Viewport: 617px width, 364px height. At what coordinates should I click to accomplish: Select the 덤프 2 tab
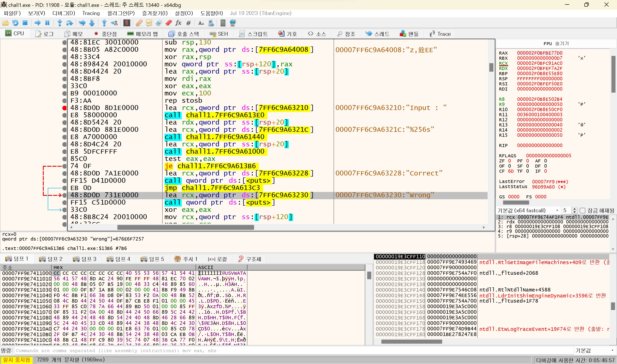pyautogui.click(x=51, y=259)
